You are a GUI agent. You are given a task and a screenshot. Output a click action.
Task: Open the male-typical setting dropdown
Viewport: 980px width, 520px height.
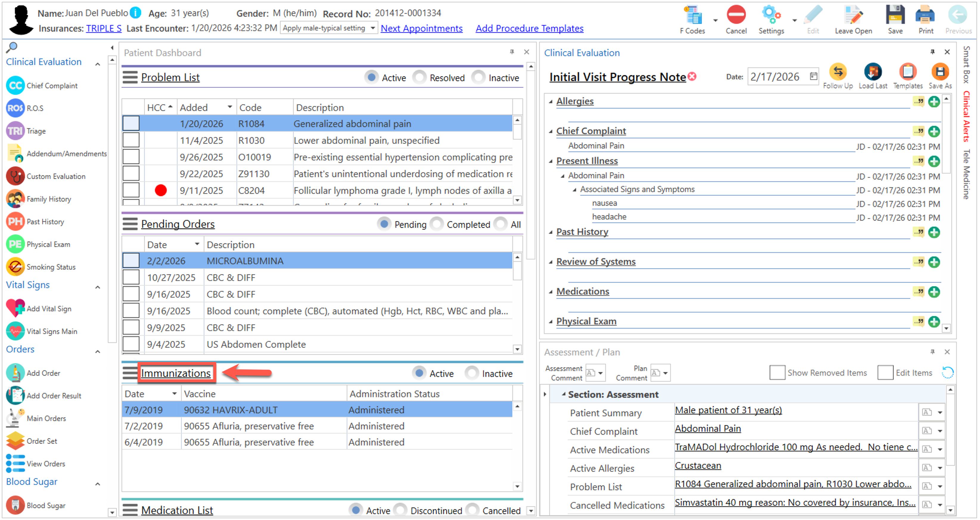(372, 28)
